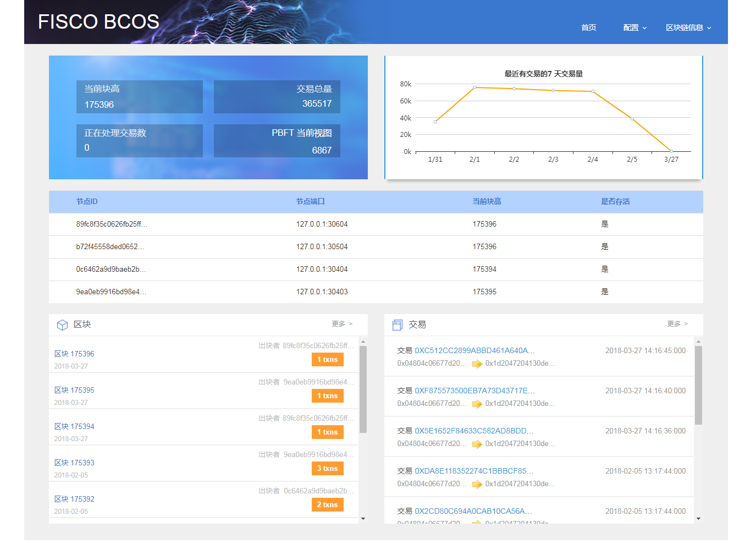Click node port 127.0.0.1:30404

coord(322,270)
